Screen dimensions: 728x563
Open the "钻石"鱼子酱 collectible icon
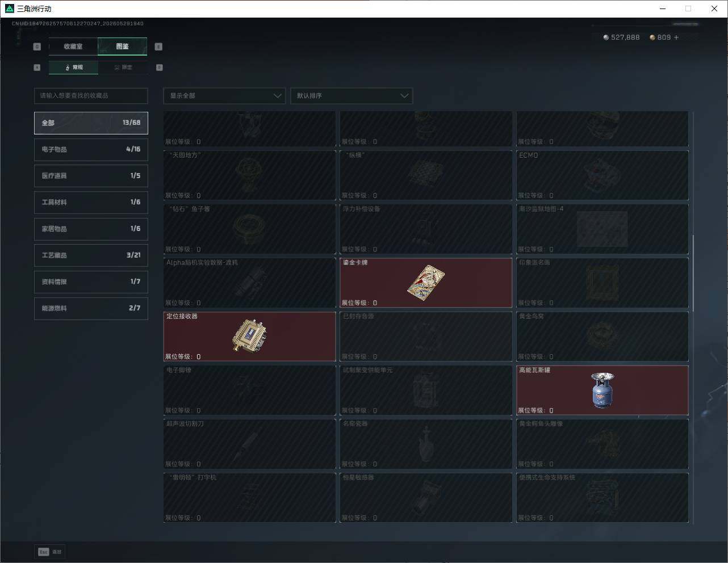click(x=250, y=228)
